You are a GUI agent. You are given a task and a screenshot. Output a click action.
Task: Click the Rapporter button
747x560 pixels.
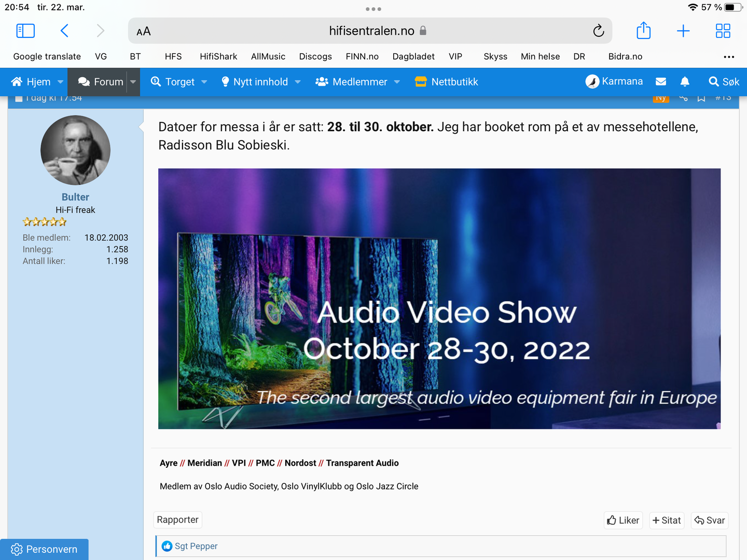pyautogui.click(x=177, y=520)
